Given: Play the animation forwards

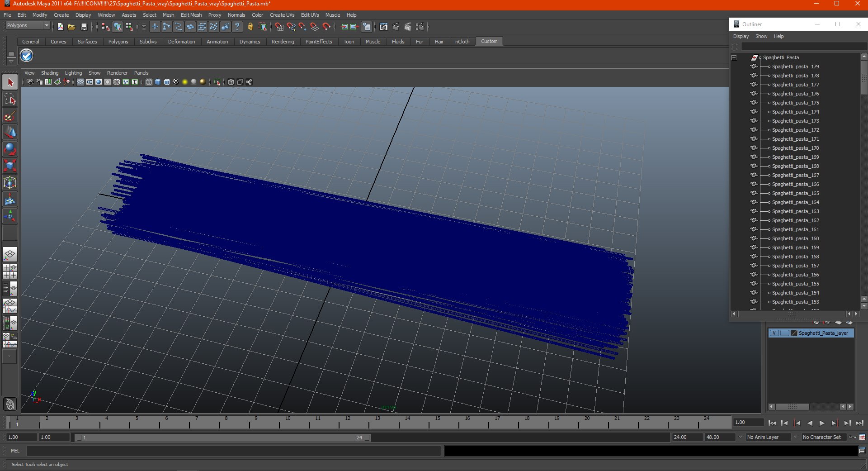Looking at the screenshot, I should 822,423.
